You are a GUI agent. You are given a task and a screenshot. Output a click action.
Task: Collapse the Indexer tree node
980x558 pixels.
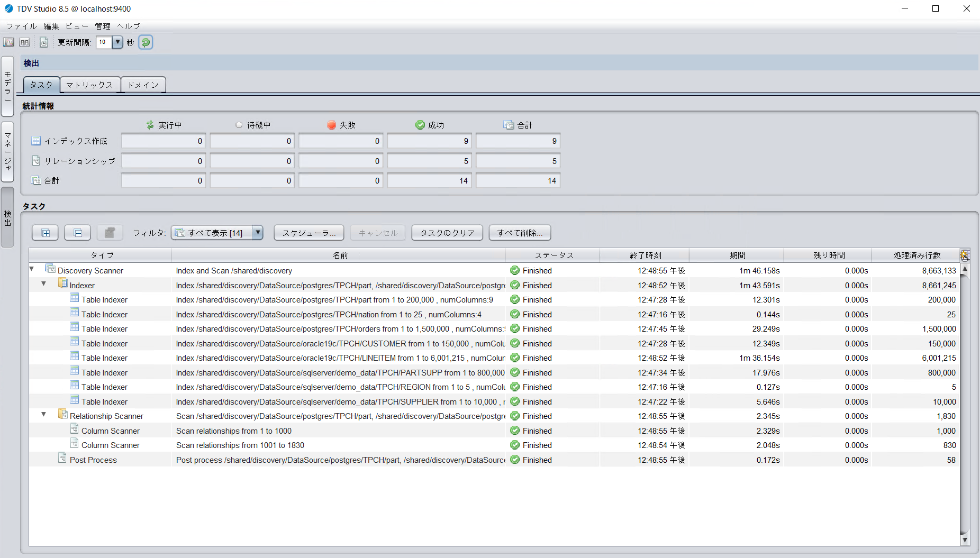pyautogui.click(x=44, y=284)
